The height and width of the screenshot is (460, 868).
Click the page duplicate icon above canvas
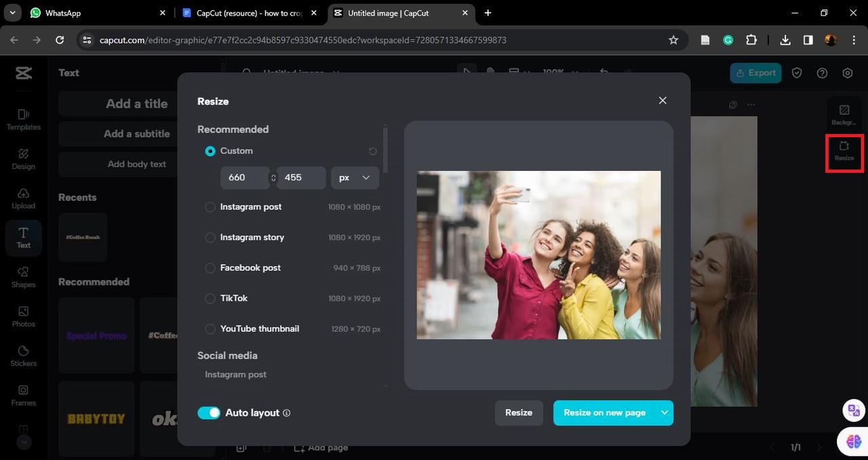[x=733, y=104]
